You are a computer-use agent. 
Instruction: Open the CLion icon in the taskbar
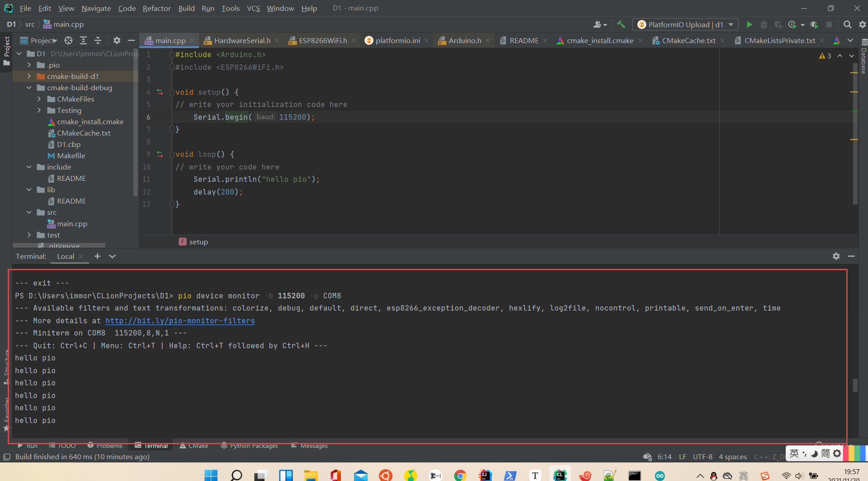pyautogui.click(x=560, y=475)
